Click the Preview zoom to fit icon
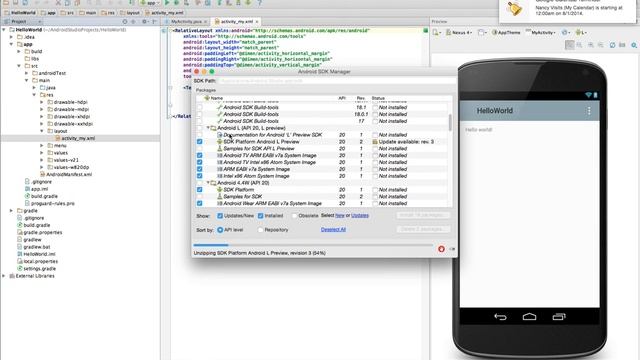The height and width of the screenshot is (360, 640). [569, 45]
